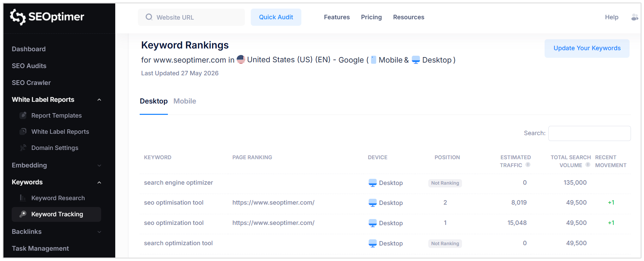Select Keyword Tracking sidebar item

(56, 214)
